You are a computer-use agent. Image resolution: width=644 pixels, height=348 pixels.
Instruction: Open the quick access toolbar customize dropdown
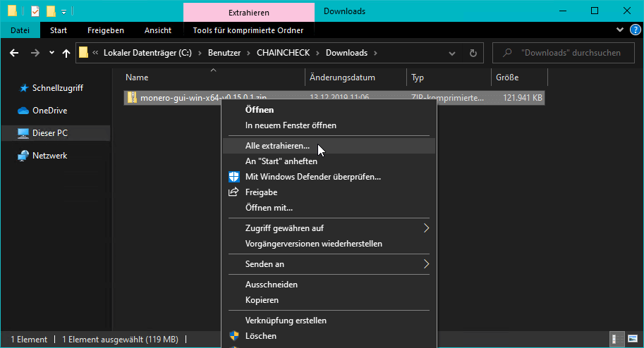pos(63,12)
